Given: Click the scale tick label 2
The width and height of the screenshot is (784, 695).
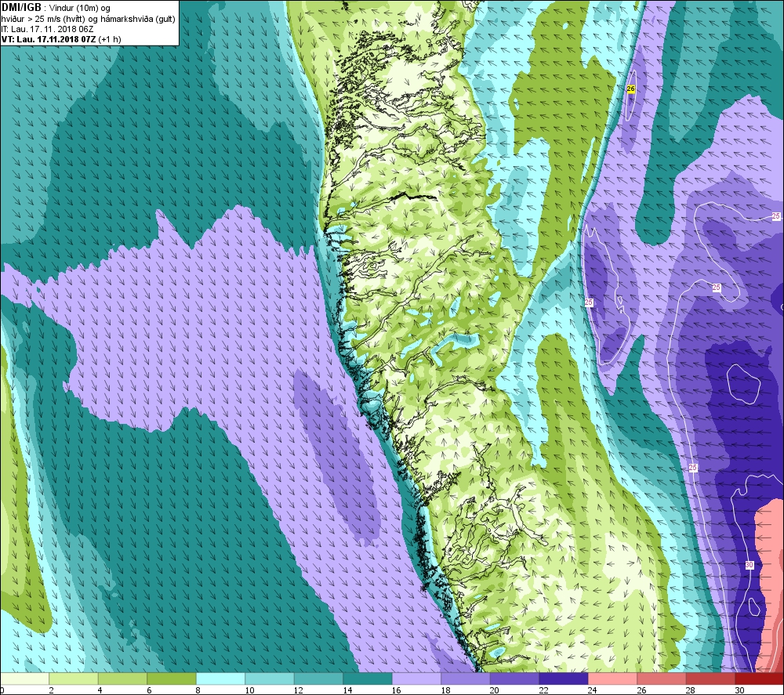Looking at the screenshot, I should 51,690.
